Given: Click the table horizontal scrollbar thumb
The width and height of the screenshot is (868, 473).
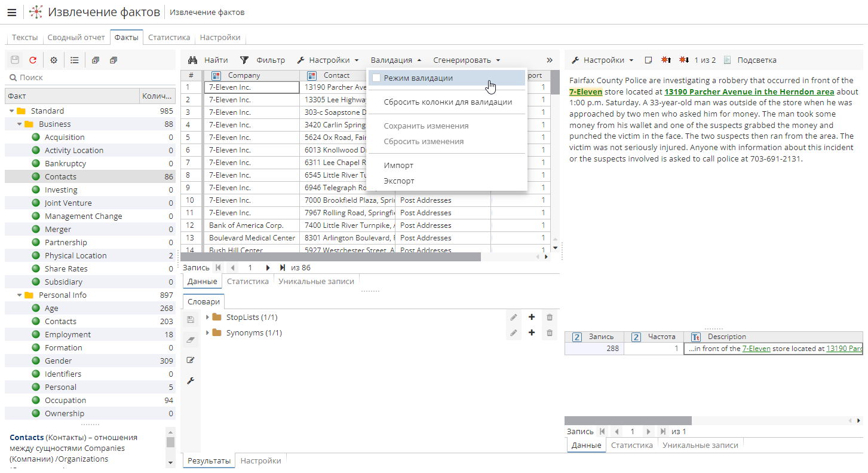Looking at the screenshot, I should [x=330, y=257].
